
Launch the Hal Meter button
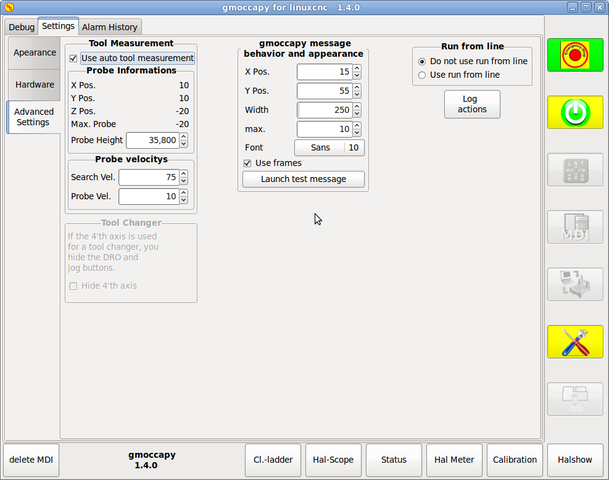454,460
